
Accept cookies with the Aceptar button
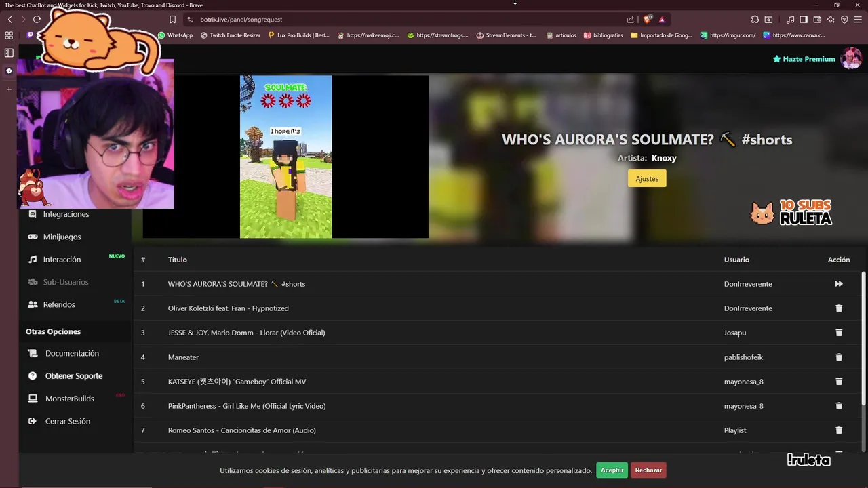(x=612, y=470)
